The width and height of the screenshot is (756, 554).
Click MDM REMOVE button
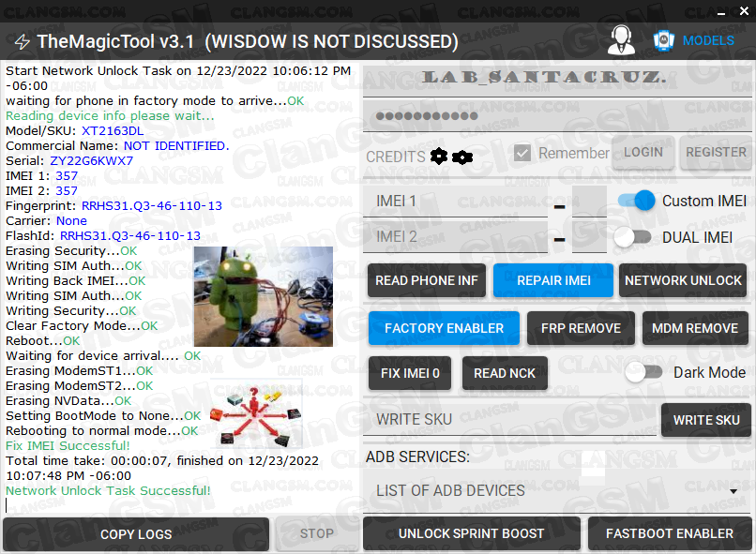(x=695, y=328)
